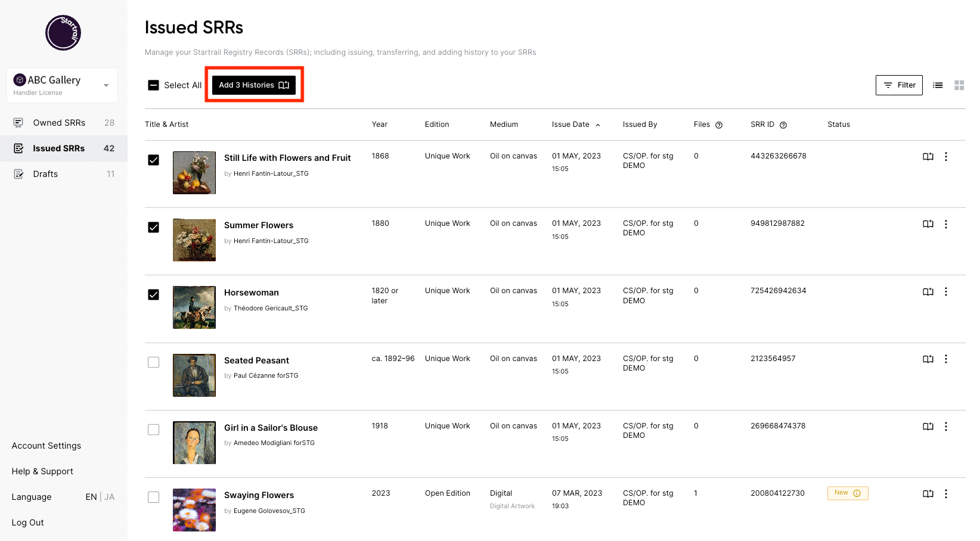The width and height of the screenshot is (980, 541).
Task: Click the Status column header
Action: click(x=839, y=125)
